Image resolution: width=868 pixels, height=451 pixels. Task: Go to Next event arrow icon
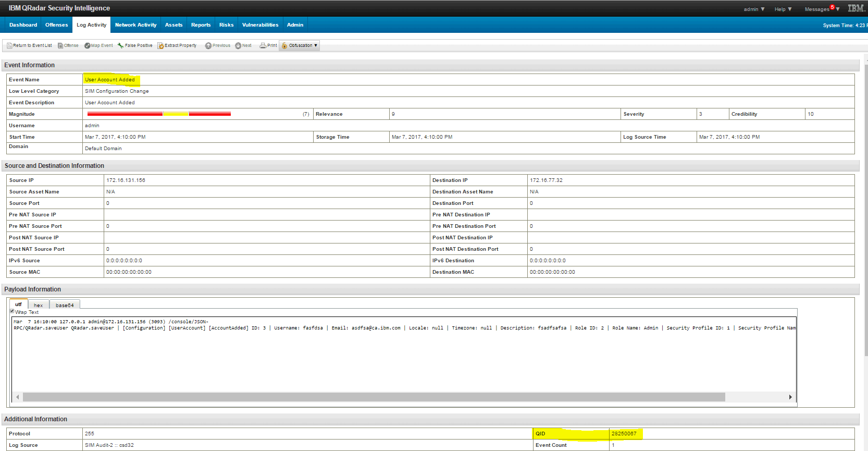click(238, 46)
